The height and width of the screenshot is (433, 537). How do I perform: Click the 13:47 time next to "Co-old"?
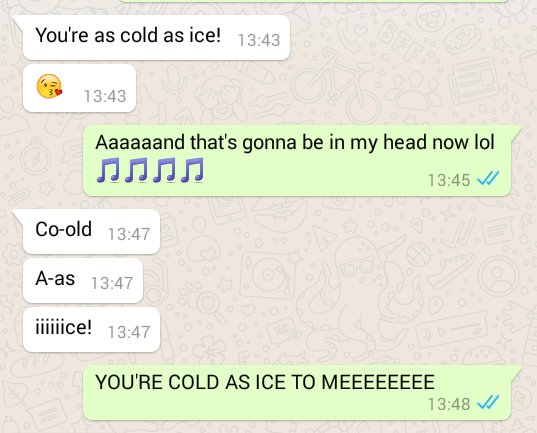129,234
